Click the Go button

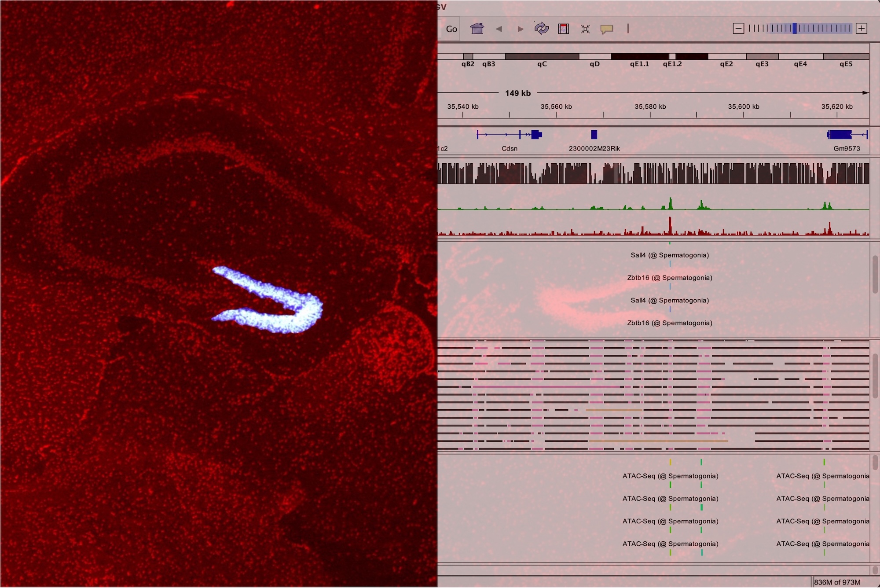click(x=451, y=29)
